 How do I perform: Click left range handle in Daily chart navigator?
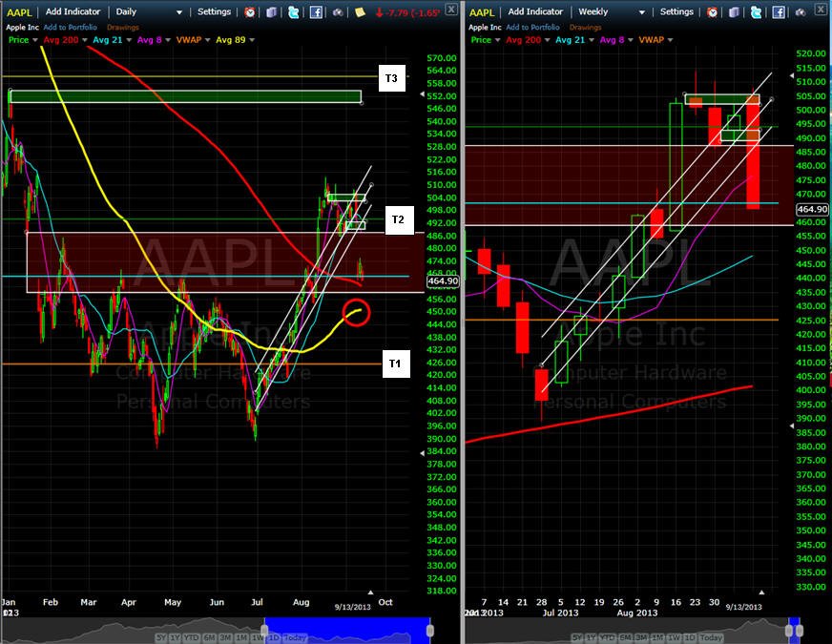[x=265, y=631]
